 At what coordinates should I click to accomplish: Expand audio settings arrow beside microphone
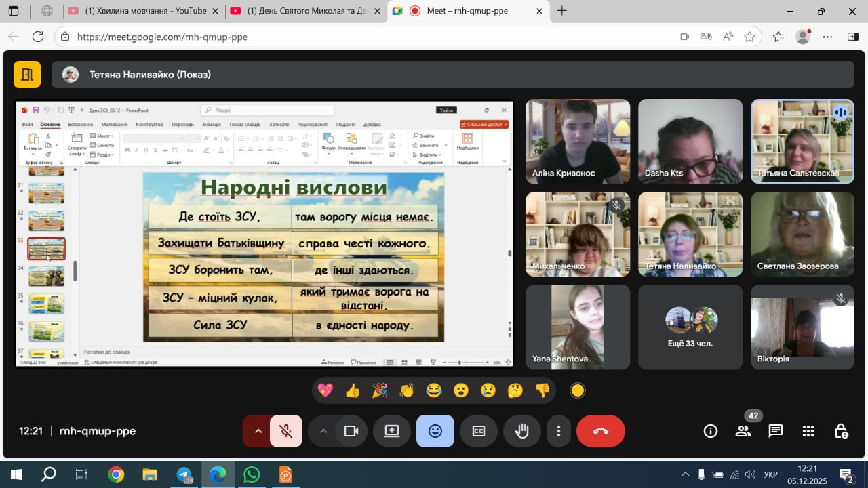(x=258, y=431)
